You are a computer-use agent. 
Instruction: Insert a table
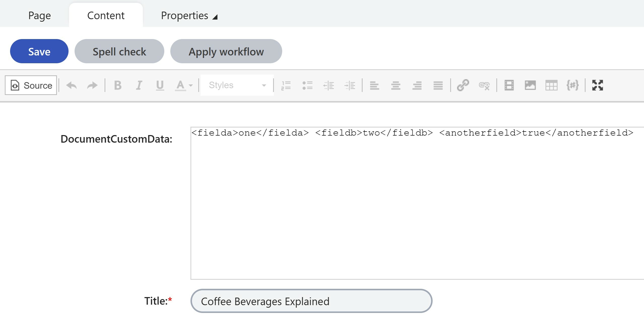(x=551, y=85)
